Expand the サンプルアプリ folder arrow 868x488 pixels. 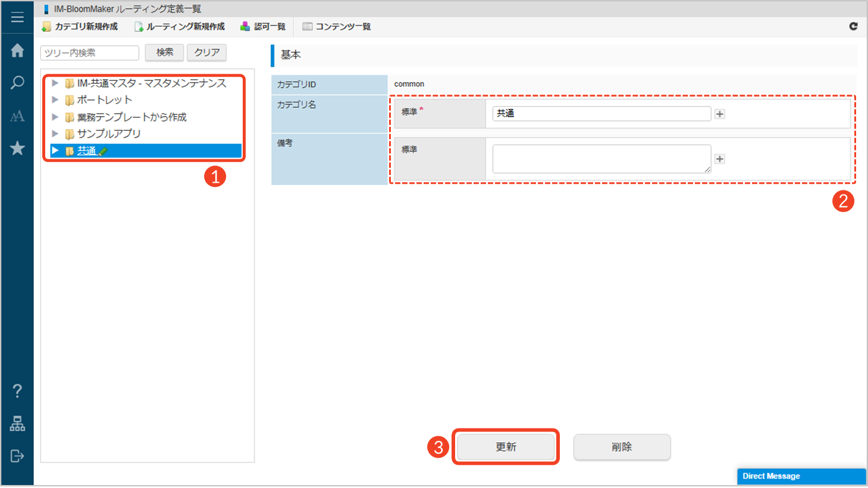point(55,134)
